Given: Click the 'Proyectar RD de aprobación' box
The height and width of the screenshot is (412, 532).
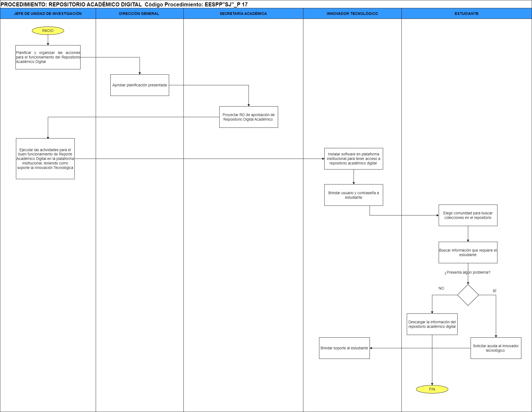Looking at the screenshot, I should click(x=248, y=117).
